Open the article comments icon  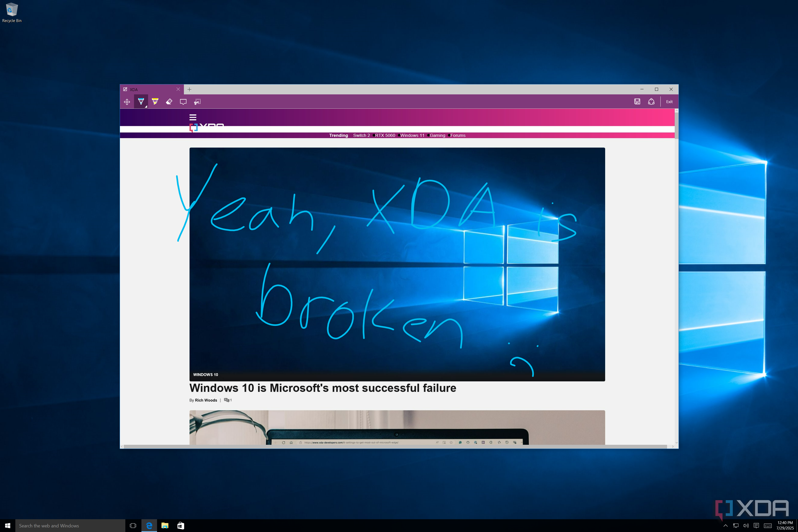[228, 400]
